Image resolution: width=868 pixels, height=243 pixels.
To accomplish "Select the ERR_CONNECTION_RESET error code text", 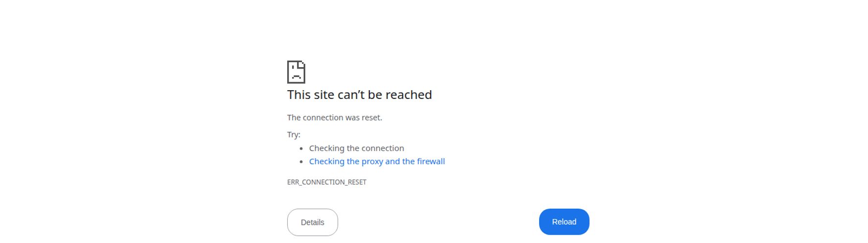I will click(327, 182).
